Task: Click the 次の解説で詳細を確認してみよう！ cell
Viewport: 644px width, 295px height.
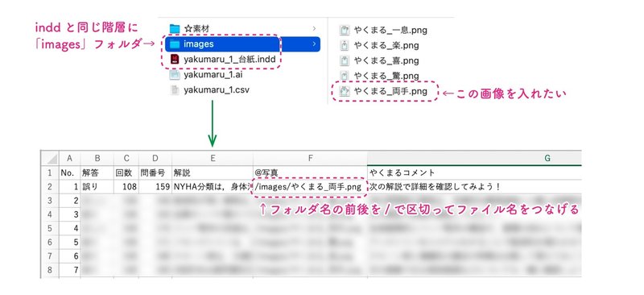Action: [x=474, y=187]
